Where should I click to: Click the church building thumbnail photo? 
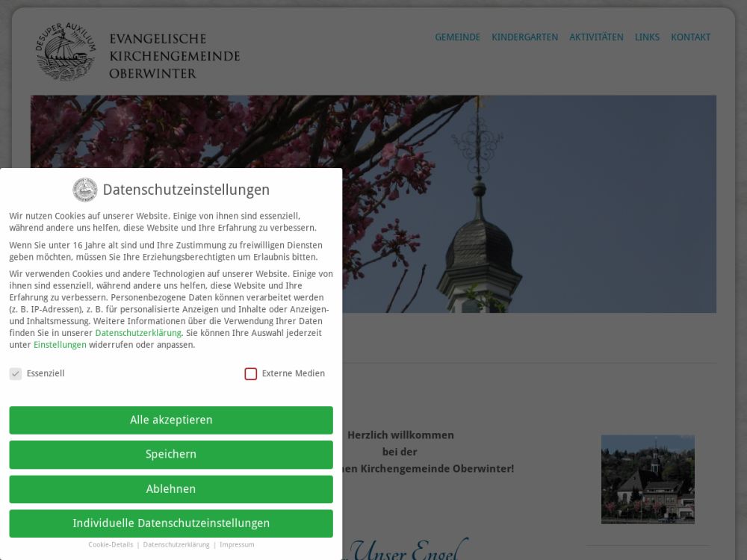click(x=648, y=479)
